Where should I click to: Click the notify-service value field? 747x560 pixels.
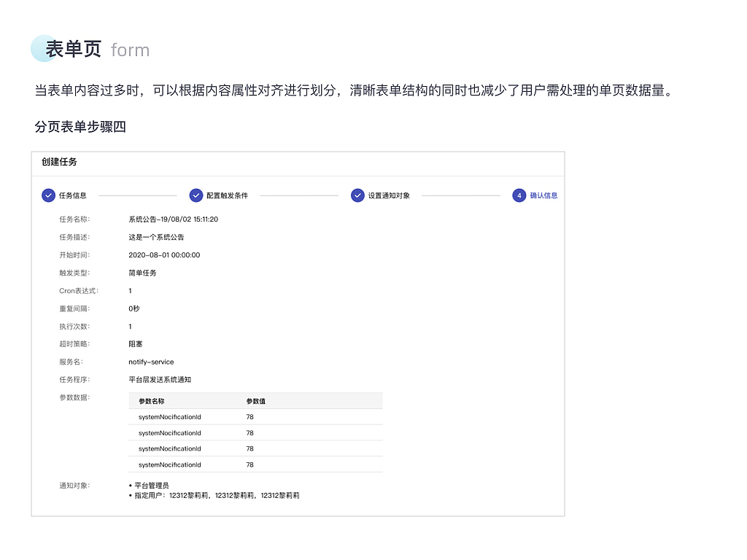[152, 362]
